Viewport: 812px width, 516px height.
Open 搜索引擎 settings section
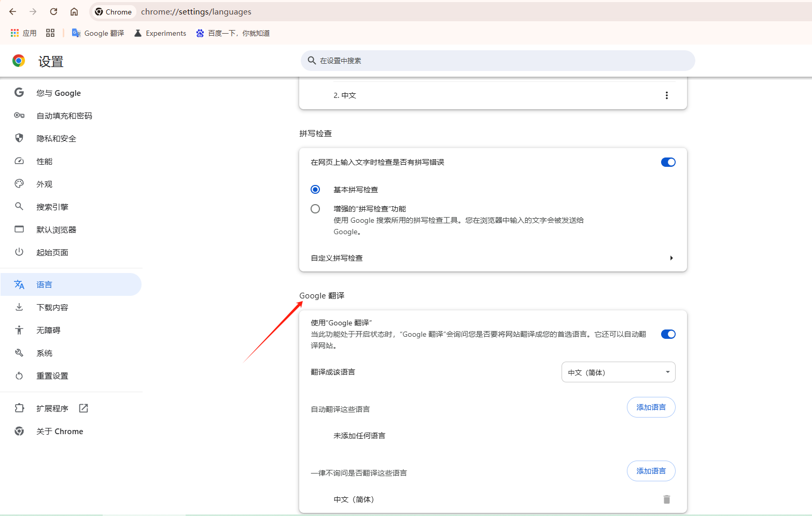point(71,207)
